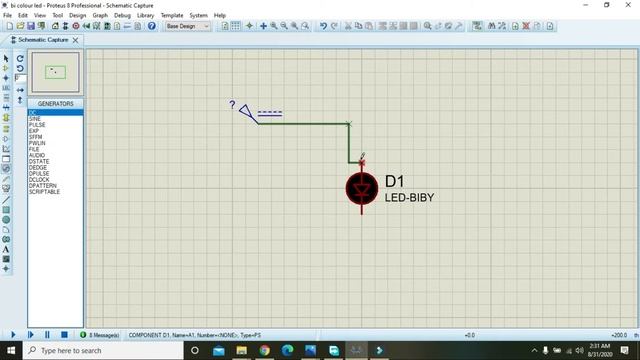Select the Device Pins Mode tool
640x360 pixels.
pyautogui.click(x=6, y=139)
